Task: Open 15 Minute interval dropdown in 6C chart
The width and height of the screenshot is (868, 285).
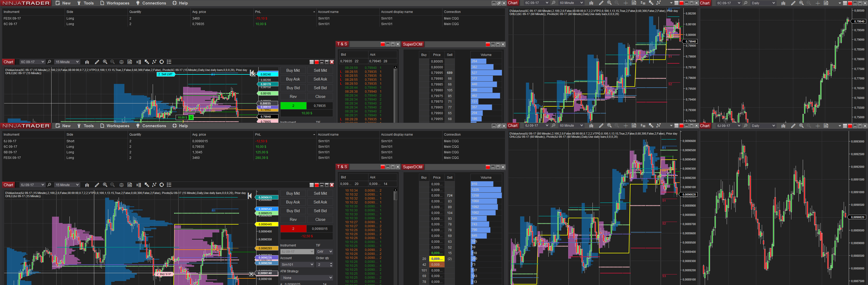Action: pos(67,62)
